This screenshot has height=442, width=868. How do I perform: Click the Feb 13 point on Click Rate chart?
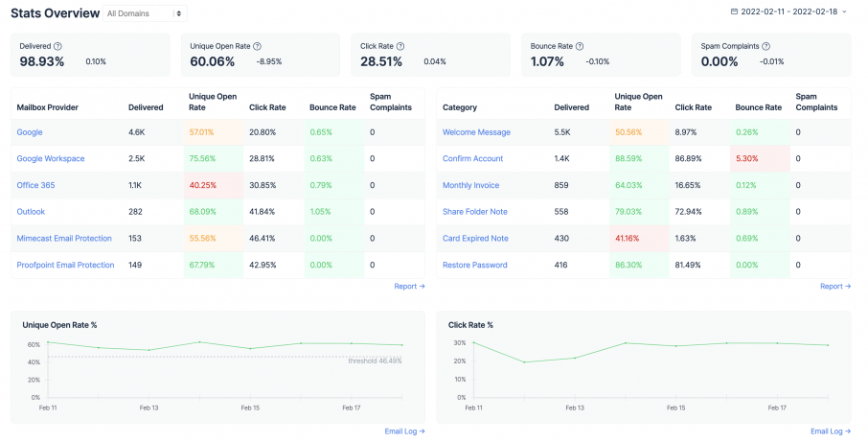pyautogui.click(x=575, y=358)
